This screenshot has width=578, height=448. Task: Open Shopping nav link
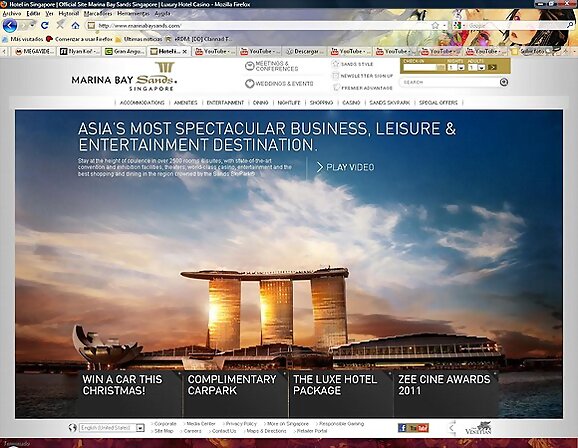coord(321,103)
